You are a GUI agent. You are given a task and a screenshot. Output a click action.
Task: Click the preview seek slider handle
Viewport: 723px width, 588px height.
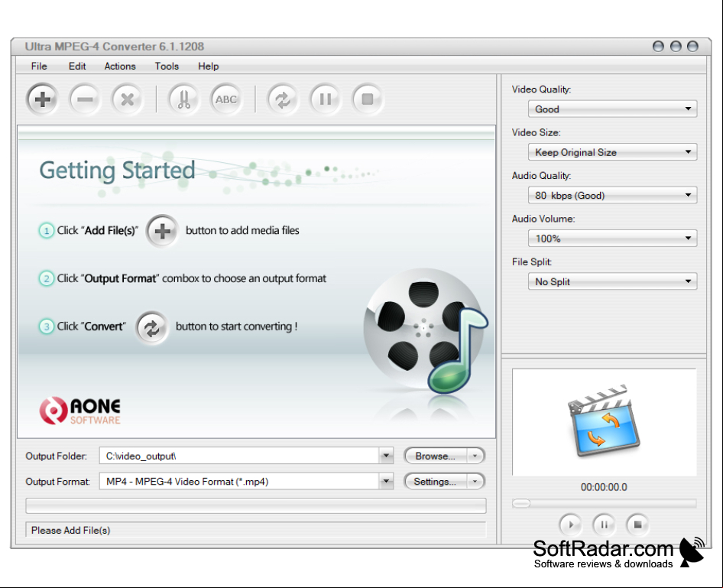pyautogui.click(x=521, y=503)
